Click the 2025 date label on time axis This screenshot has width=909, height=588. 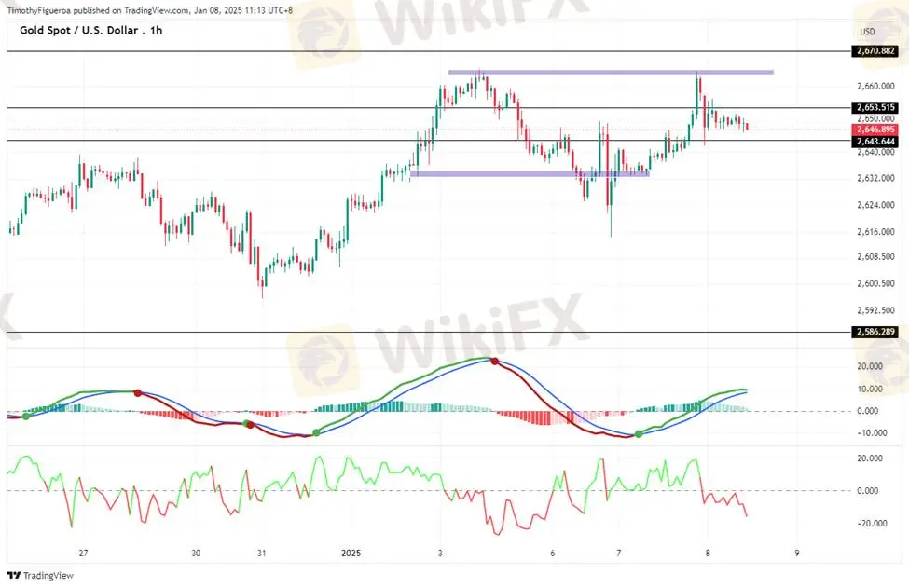[x=351, y=554]
